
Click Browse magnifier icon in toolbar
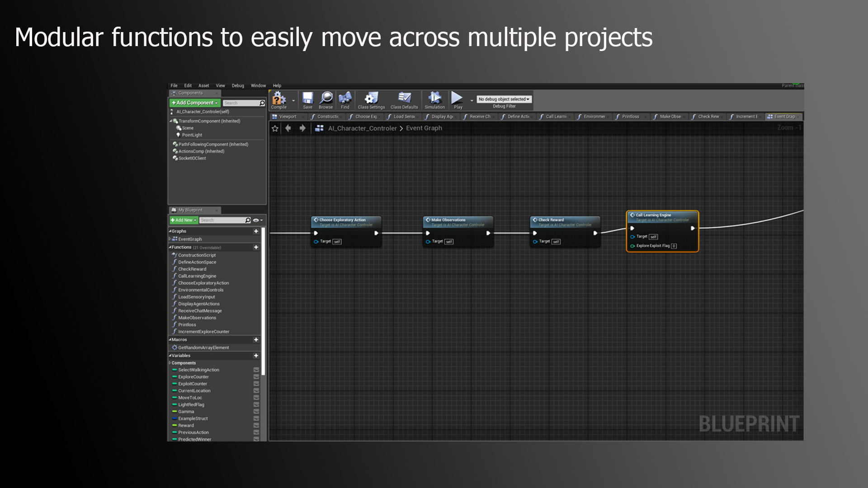[x=326, y=98]
